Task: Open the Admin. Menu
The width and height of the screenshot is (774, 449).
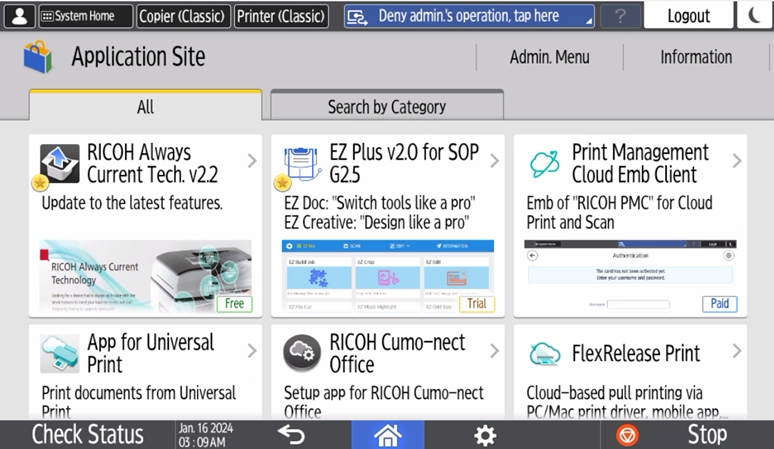Action: [549, 57]
